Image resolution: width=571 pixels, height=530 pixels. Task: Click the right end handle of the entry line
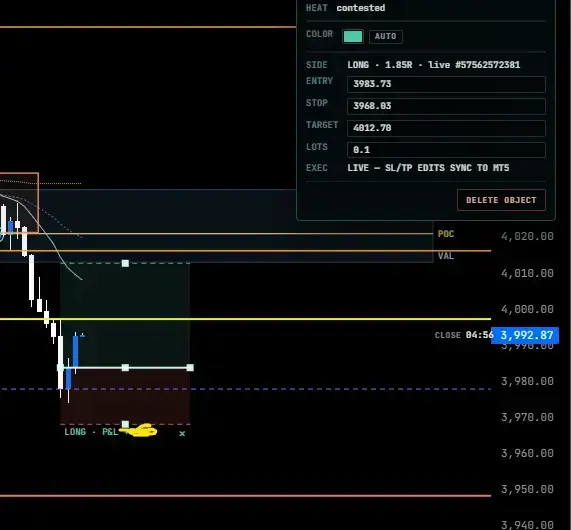[190, 368]
